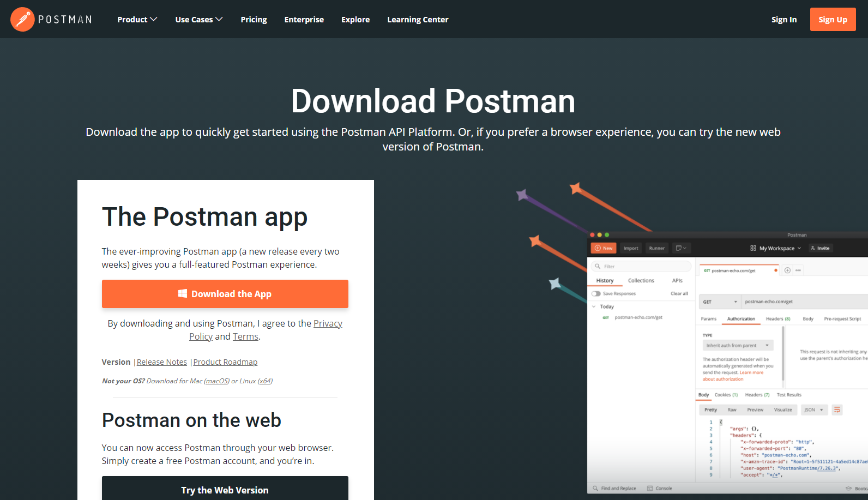Open the Terms link
The width and height of the screenshot is (868, 500).
(245, 336)
